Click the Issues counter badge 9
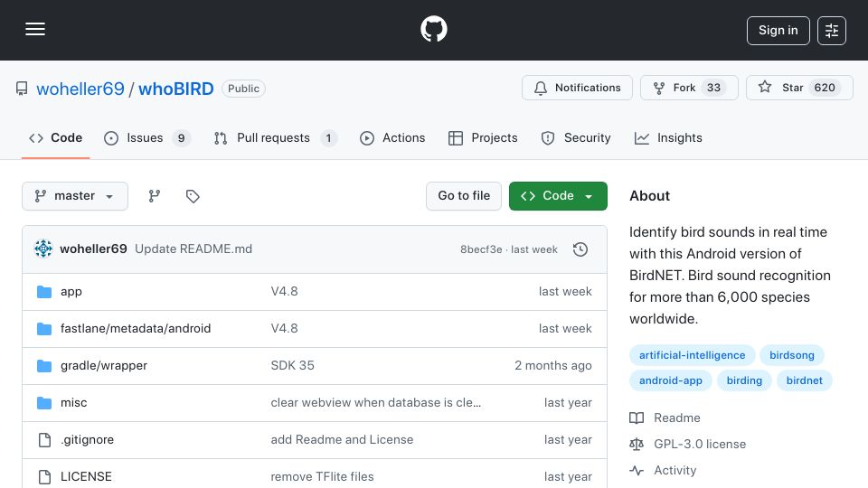The height and width of the screenshot is (488, 868). (x=181, y=138)
